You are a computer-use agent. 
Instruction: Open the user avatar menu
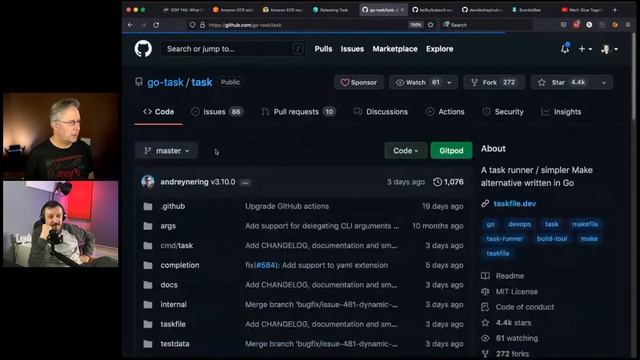609,49
